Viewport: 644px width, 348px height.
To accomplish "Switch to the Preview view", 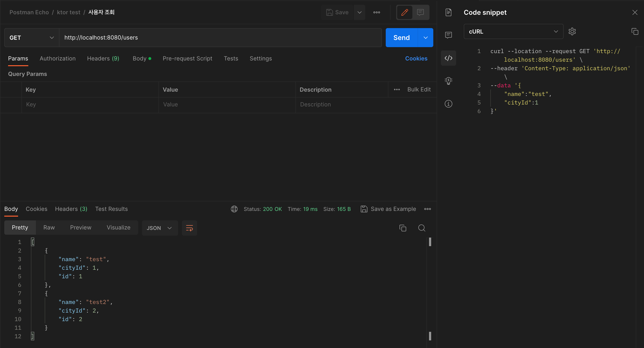I will tap(81, 228).
